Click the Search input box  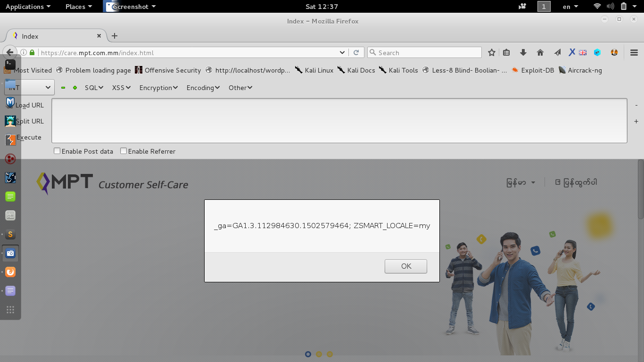pos(424,52)
